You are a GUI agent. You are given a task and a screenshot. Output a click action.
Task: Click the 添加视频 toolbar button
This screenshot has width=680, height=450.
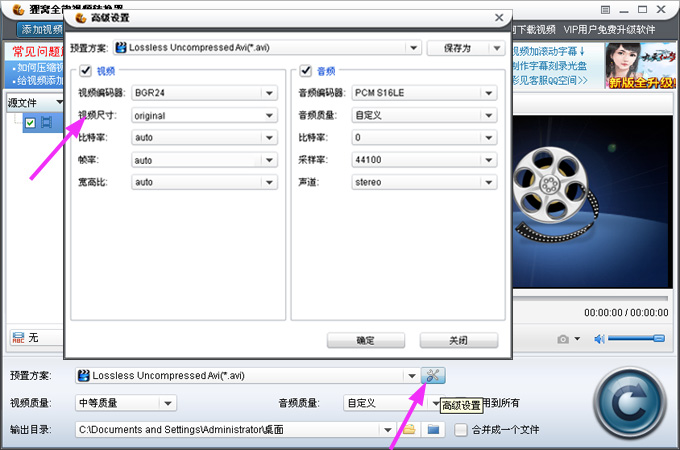pos(41,29)
